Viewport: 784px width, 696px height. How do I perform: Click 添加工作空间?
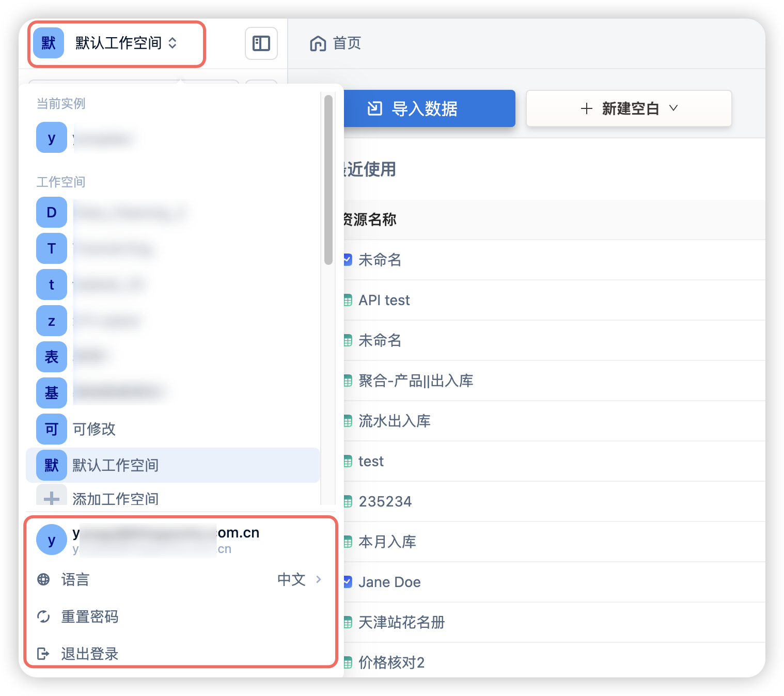(x=115, y=499)
